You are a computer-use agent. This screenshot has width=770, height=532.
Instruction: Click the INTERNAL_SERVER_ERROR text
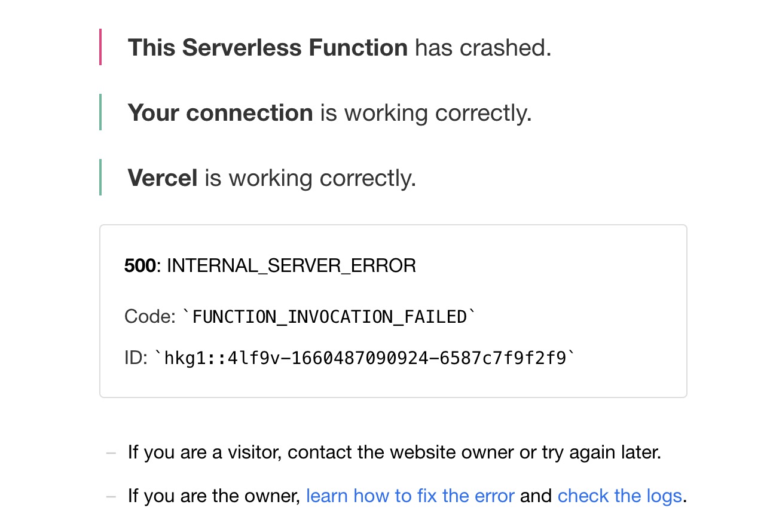point(291,265)
